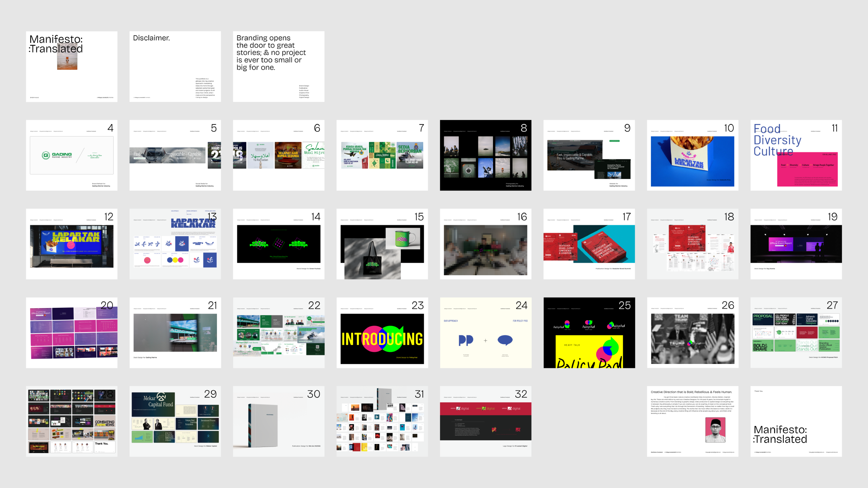This screenshot has width=868, height=488.
Task: Select the Creative Direction portrait slide
Action: pos(692,421)
